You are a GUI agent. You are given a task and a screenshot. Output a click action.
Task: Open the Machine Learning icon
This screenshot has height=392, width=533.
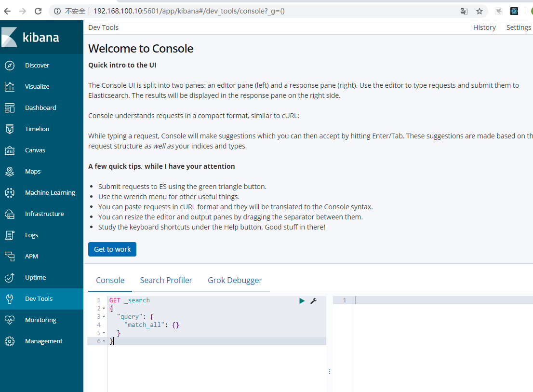point(10,193)
